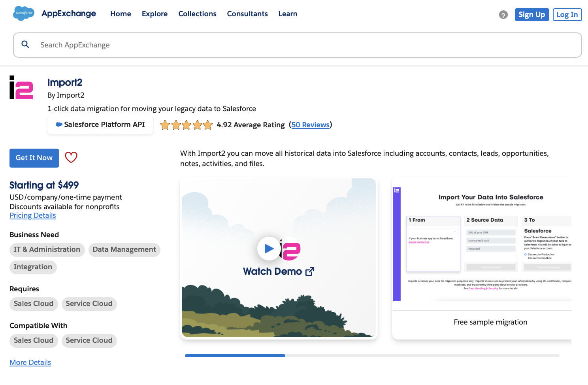View Pricing Details

(x=32, y=215)
